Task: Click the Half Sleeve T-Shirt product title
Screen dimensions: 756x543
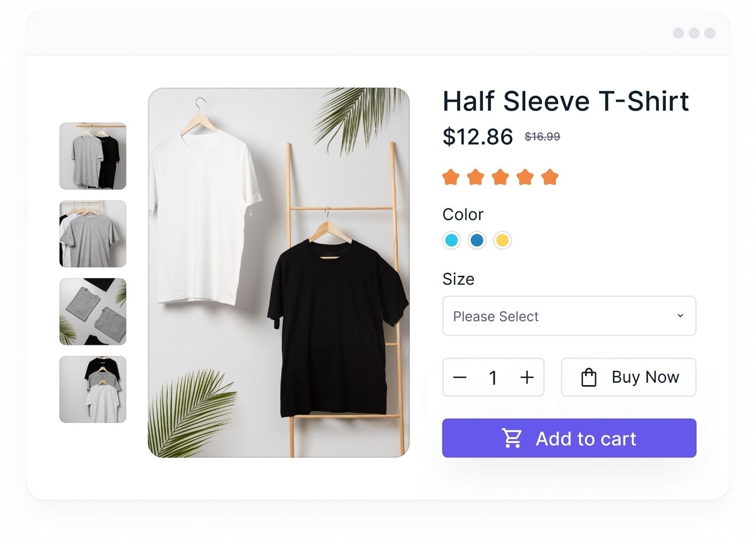Action: pyautogui.click(x=565, y=101)
